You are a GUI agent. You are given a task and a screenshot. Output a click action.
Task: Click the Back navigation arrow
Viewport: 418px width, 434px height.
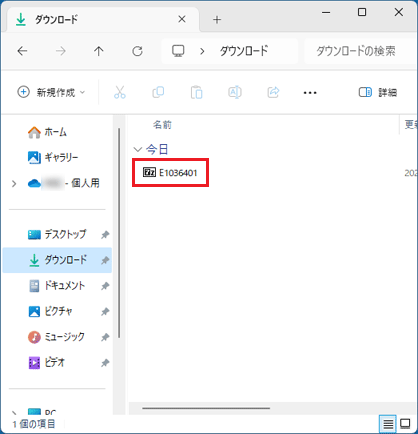(22, 51)
